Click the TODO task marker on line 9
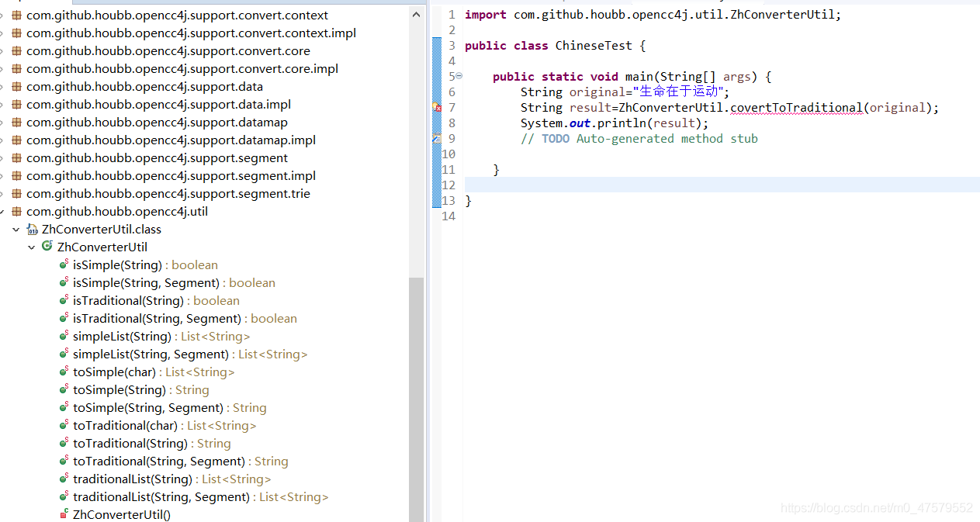The image size is (980, 522). tap(437, 139)
